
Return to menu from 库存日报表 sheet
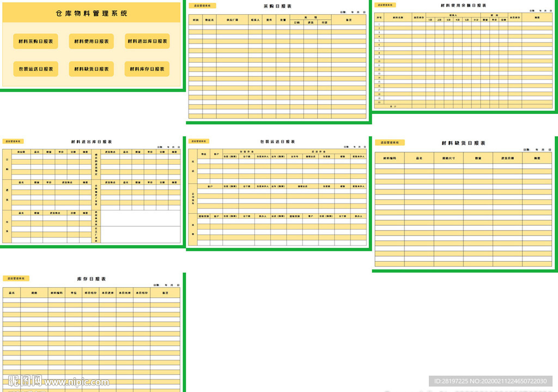[x=16, y=279]
